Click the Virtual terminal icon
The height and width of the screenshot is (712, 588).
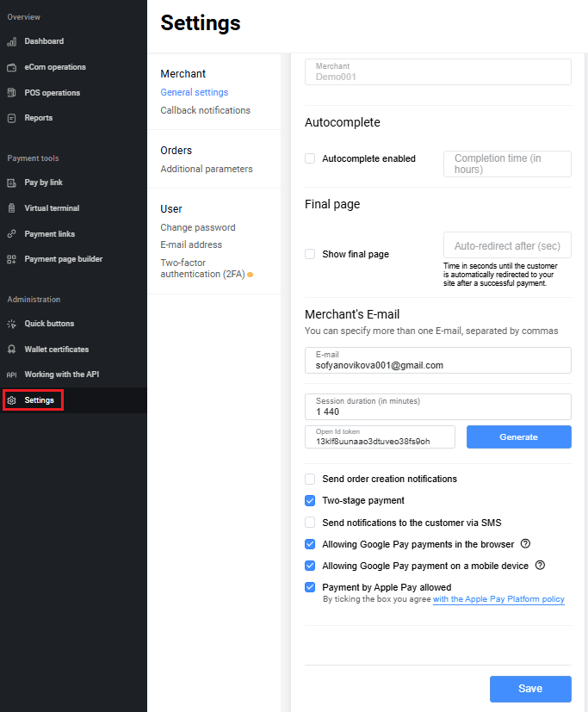click(12, 208)
